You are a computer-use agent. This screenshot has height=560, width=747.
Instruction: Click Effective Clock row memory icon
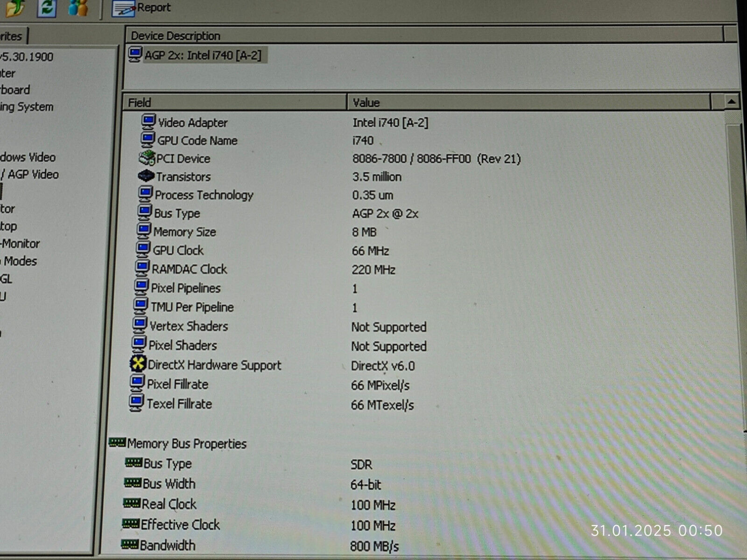click(x=131, y=523)
